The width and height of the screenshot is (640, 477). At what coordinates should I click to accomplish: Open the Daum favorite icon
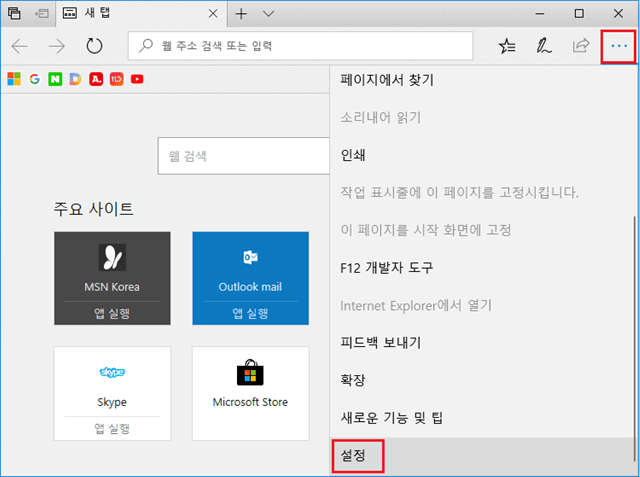pos(76,79)
